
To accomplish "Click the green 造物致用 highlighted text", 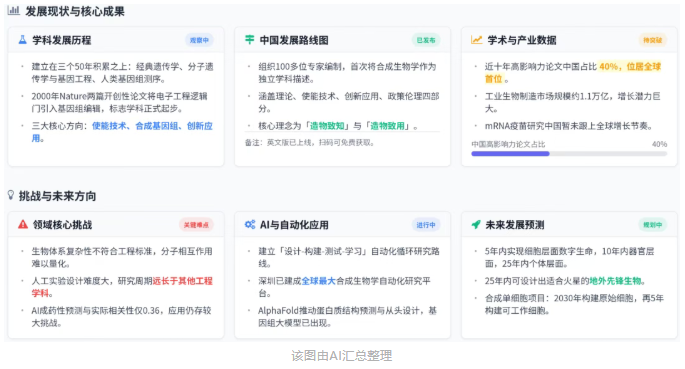I will pos(387,126).
